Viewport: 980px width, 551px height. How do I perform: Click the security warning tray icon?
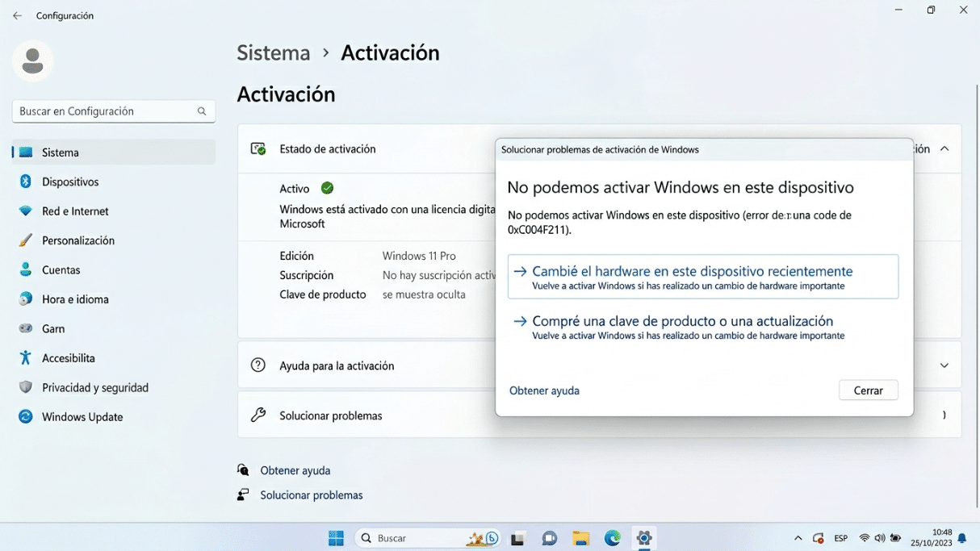click(819, 538)
